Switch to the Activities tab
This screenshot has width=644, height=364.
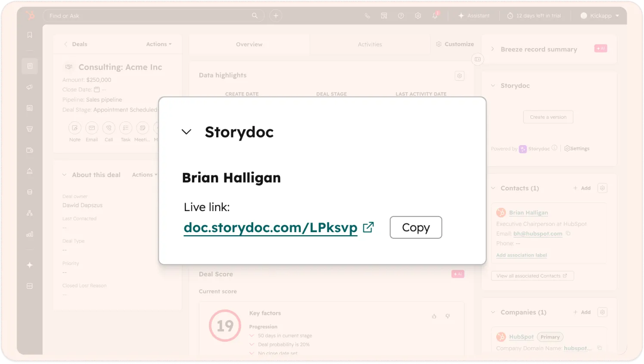370,44
